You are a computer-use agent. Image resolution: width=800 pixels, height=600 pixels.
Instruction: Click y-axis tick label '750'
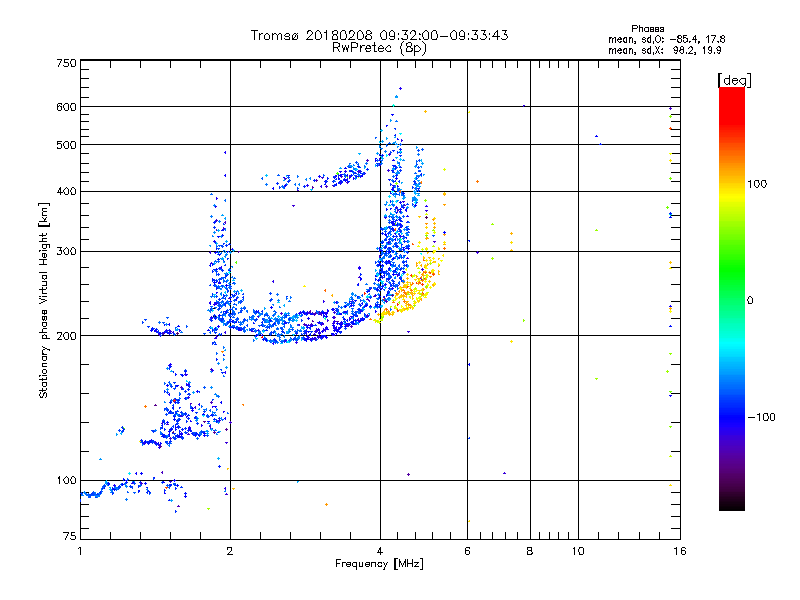pyautogui.click(x=66, y=63)
